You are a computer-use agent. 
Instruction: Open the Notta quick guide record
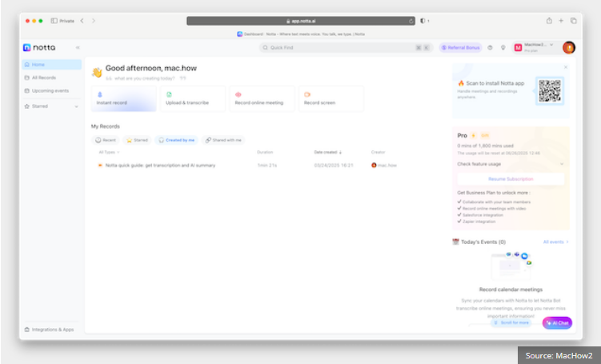tap(160, 166)
